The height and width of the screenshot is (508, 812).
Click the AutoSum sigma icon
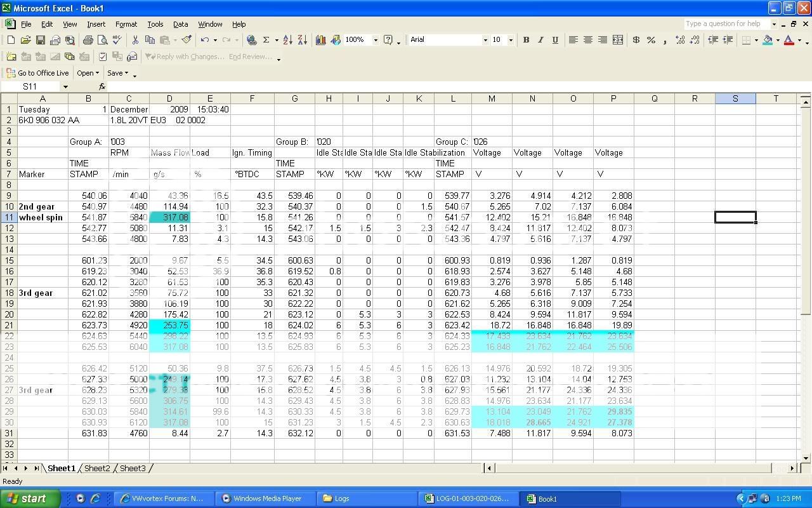pos(266,40)
